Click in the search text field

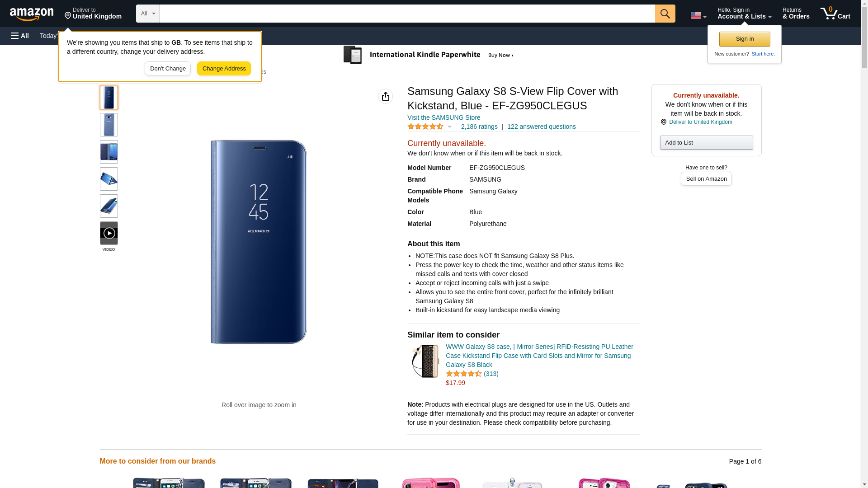tap(407, 14)
